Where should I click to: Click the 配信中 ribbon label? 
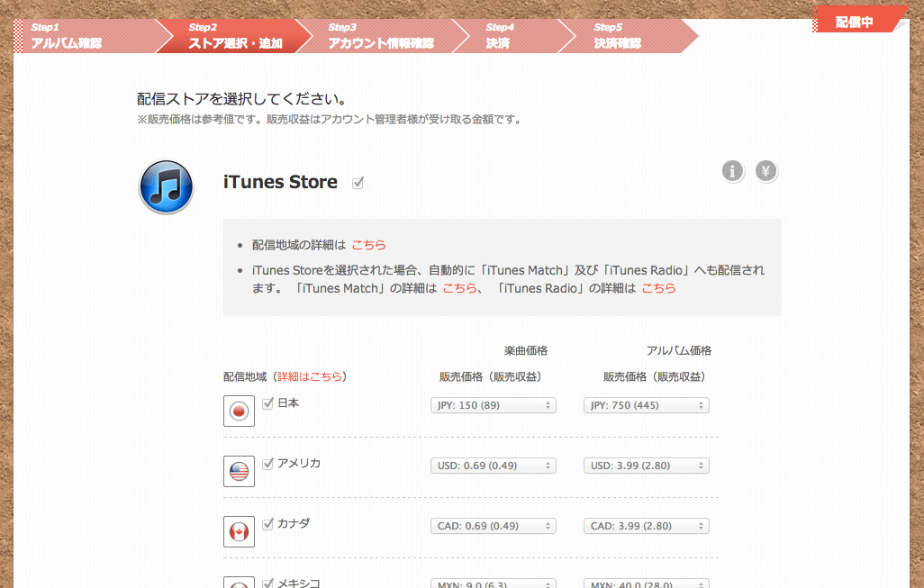click(854, 23)
